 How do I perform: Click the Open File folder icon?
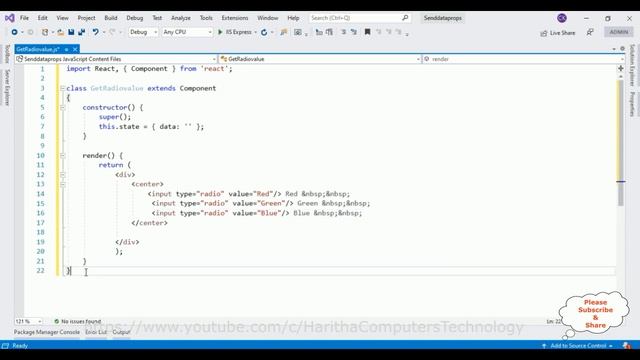point(60,32)
